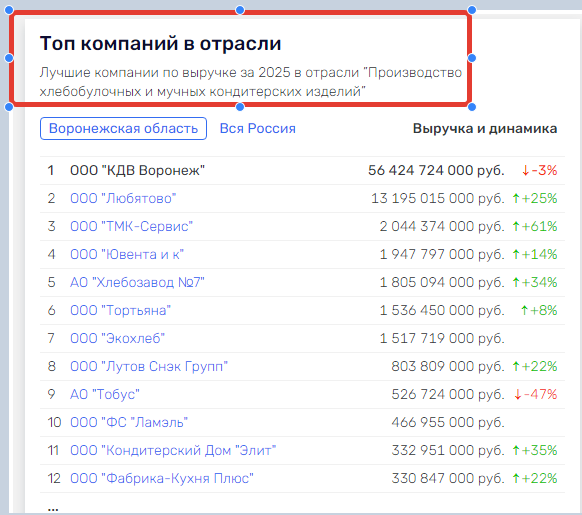Viewport: 582px width, 515px height.
Task: Click revenue 526 724 000 руб.
Action: pyautogui.click(x=448, y=394)
